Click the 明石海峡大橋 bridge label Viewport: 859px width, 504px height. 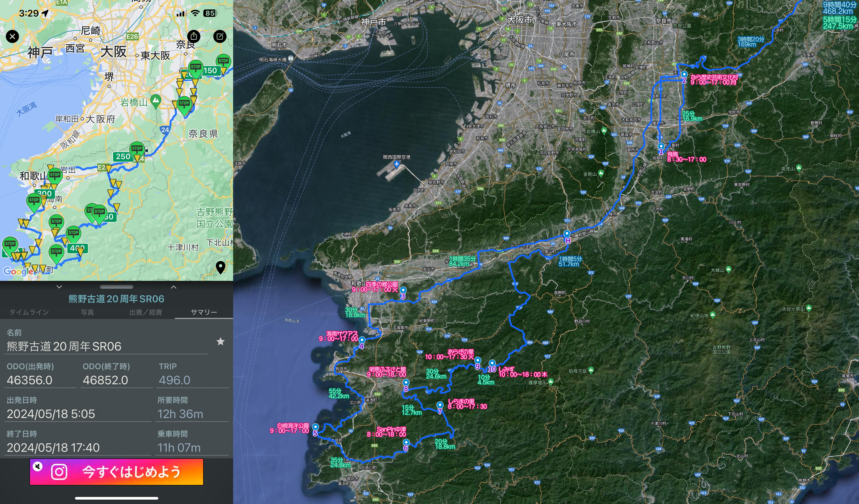click(x=273, y=59)
